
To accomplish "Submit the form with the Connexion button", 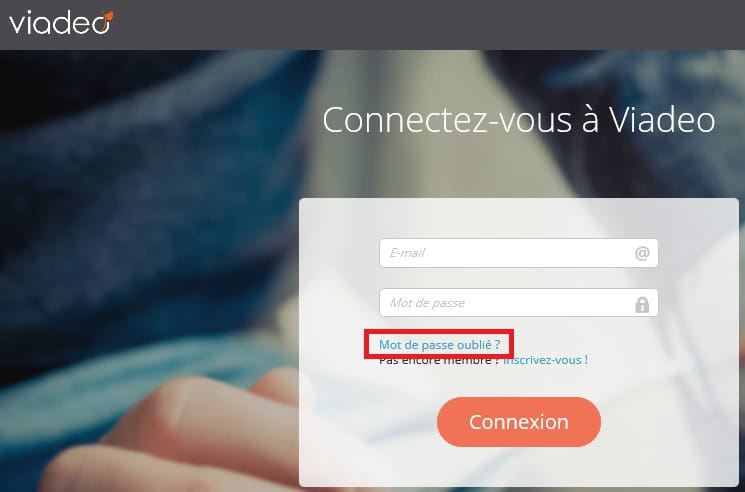I will click(519, 422).
